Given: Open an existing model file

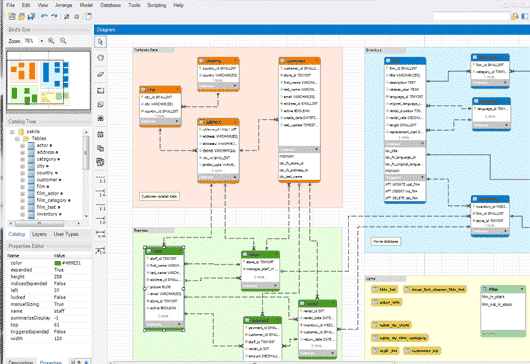Looking at the screenshot, I should [x=22, y=16].
